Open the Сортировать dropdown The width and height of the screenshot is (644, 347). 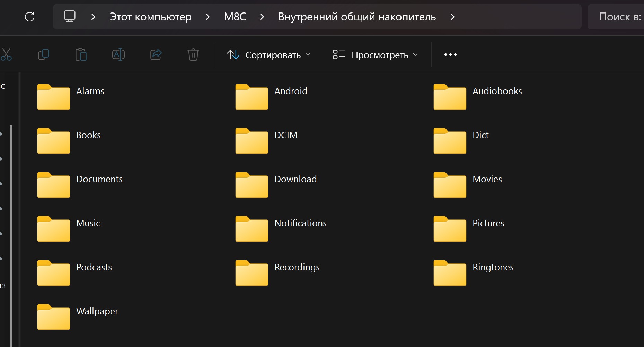269,55
